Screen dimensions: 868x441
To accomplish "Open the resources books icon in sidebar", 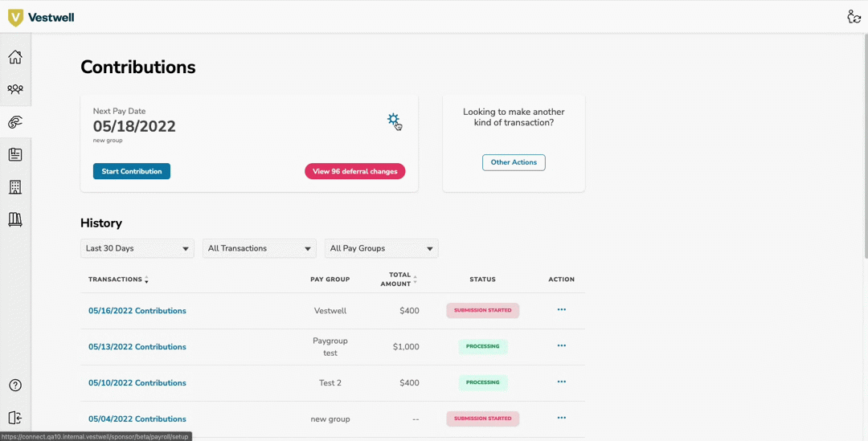I will point(15,219).
